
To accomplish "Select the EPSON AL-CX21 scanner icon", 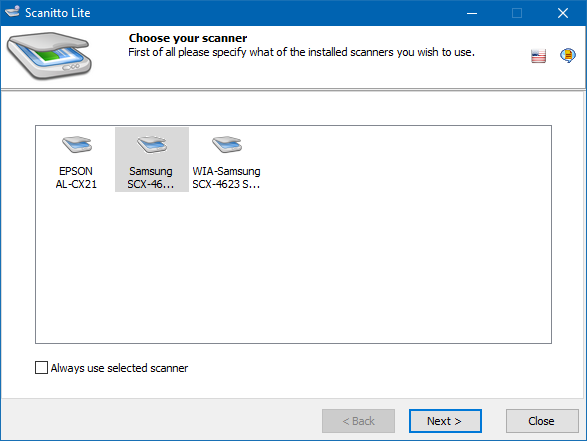I will click(77, 145).
